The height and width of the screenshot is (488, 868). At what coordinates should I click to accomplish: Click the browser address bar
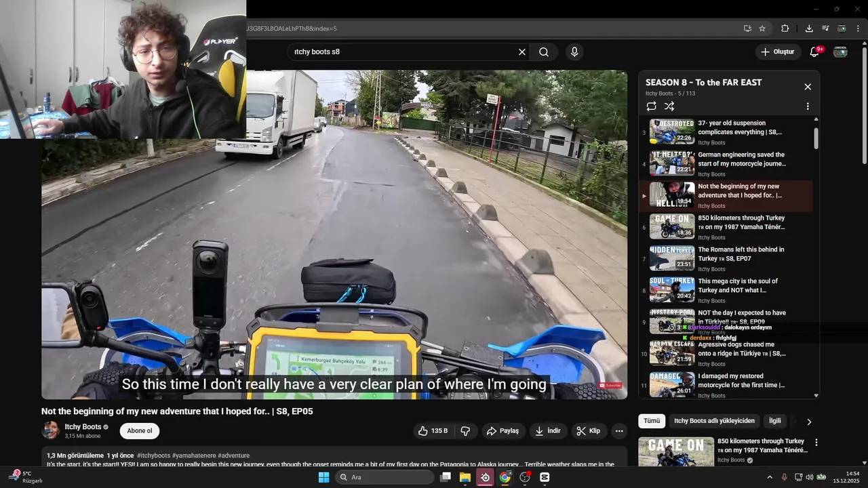[x=492, y=28]
